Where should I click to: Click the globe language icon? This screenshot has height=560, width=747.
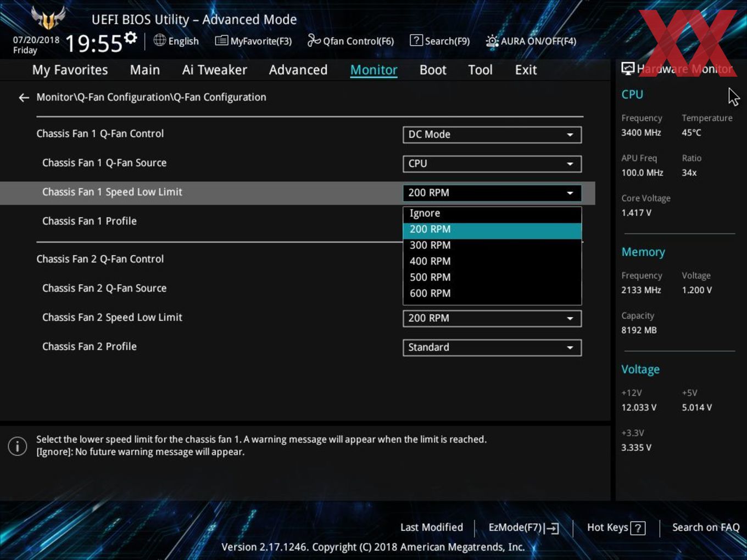tap(159, 40)
